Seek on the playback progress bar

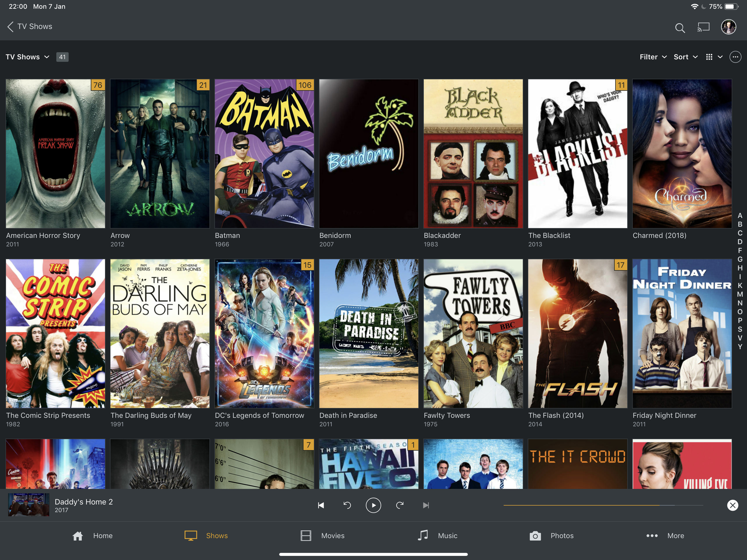pyautogui.click(x=603, y=505)
